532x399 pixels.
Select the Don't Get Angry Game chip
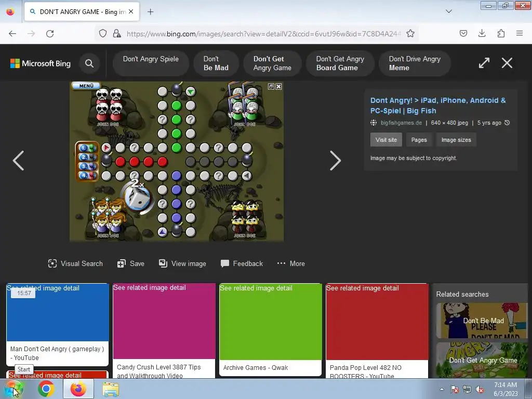point(272,63)
